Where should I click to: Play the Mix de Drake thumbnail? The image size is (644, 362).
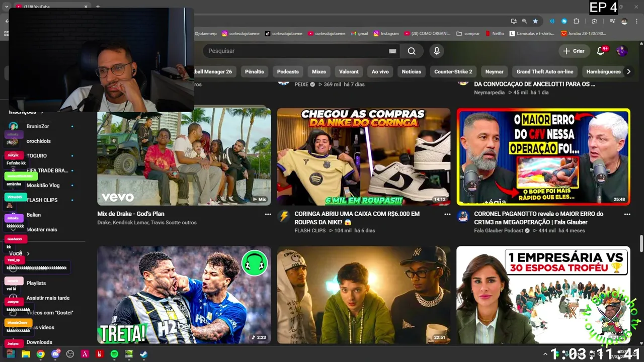184,156
